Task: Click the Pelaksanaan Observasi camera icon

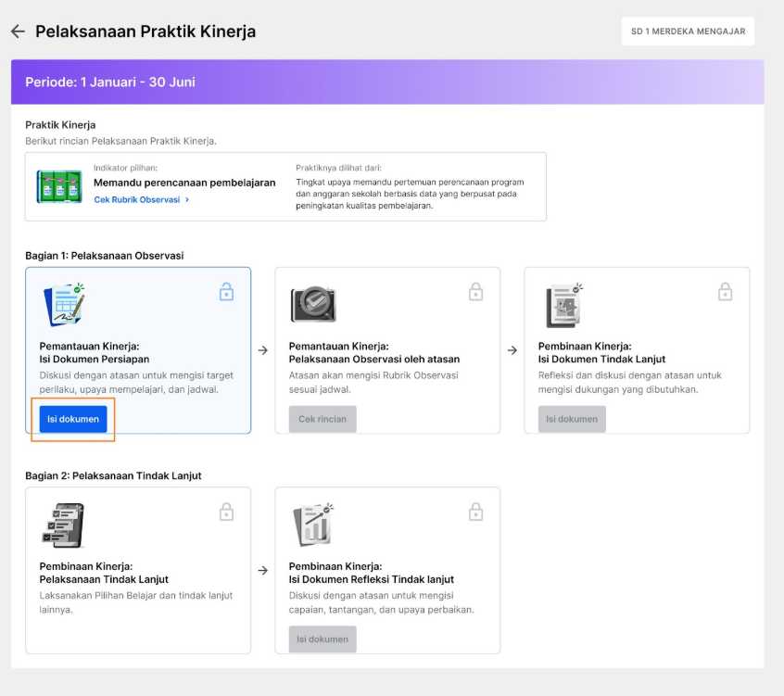Action: click(x=312, y=304)
